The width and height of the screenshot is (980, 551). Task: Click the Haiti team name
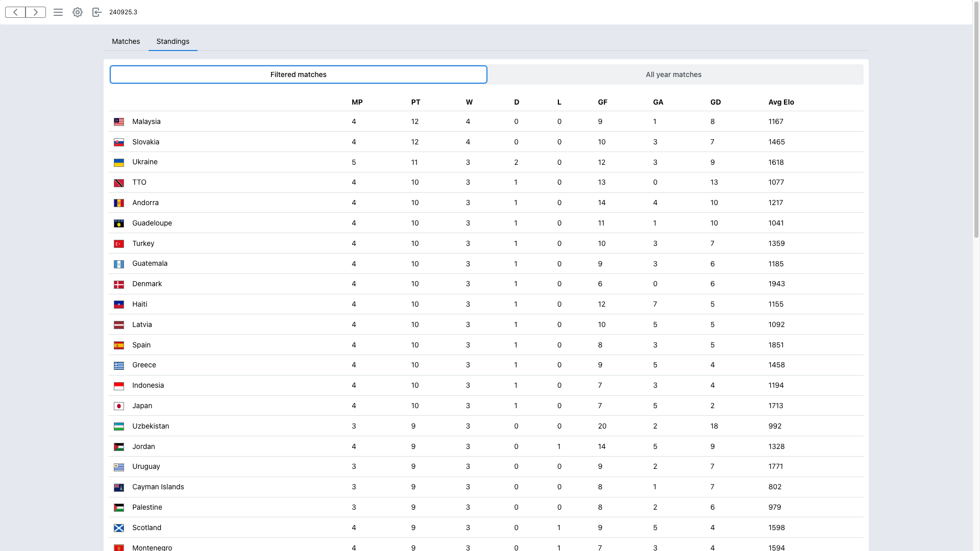tap(140, 304)
